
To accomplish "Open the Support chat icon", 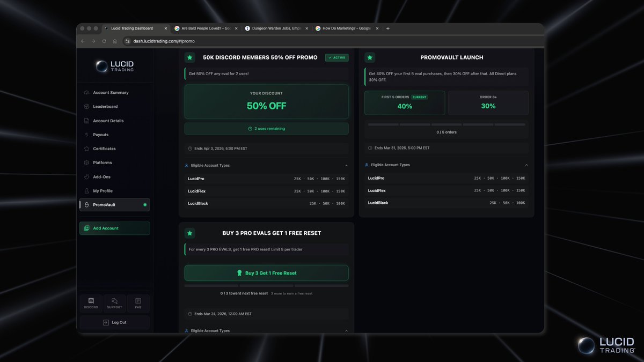I will pyautogui.click(x=114, y=304).
